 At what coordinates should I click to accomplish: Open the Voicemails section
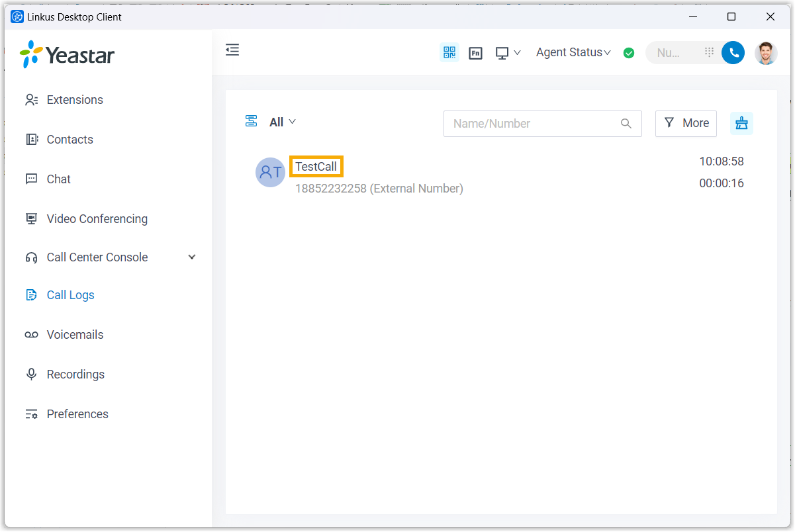(x=75, y=335)
